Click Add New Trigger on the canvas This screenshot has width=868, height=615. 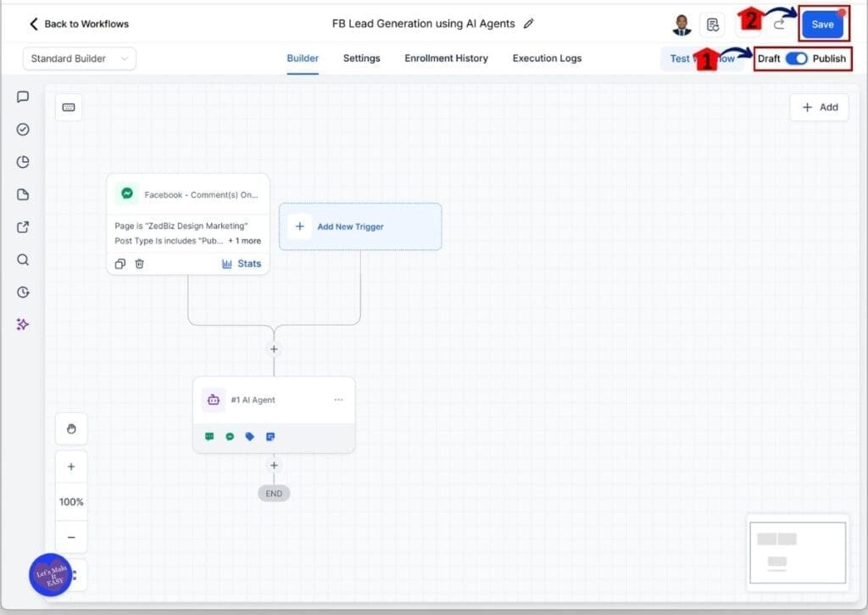360,226
